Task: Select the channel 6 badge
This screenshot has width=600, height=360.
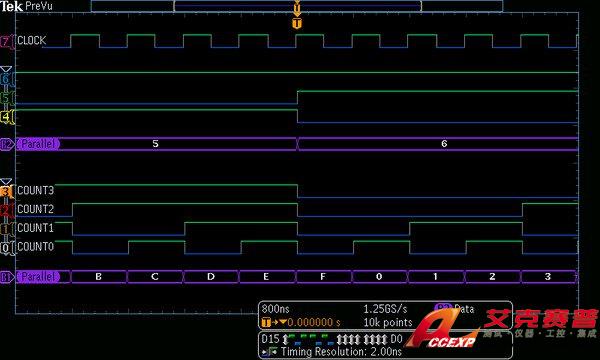Action: [x=6, y=79]
